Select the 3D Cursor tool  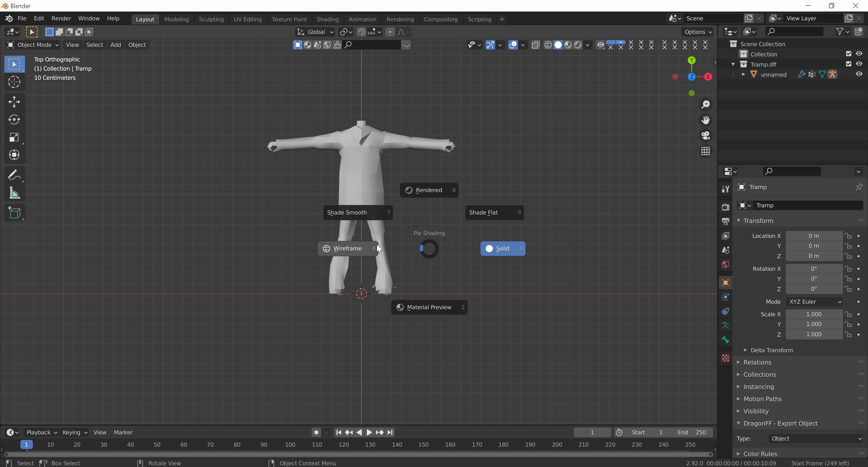14,82
